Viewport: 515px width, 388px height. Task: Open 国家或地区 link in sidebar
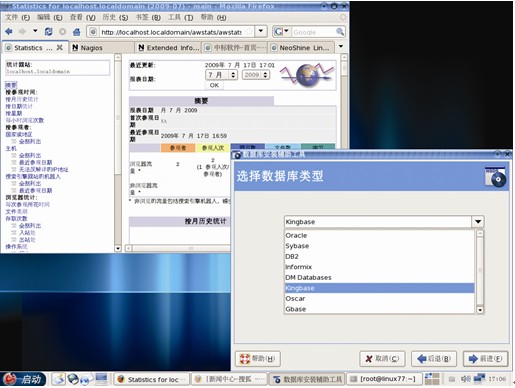click(x=19, y=134)
